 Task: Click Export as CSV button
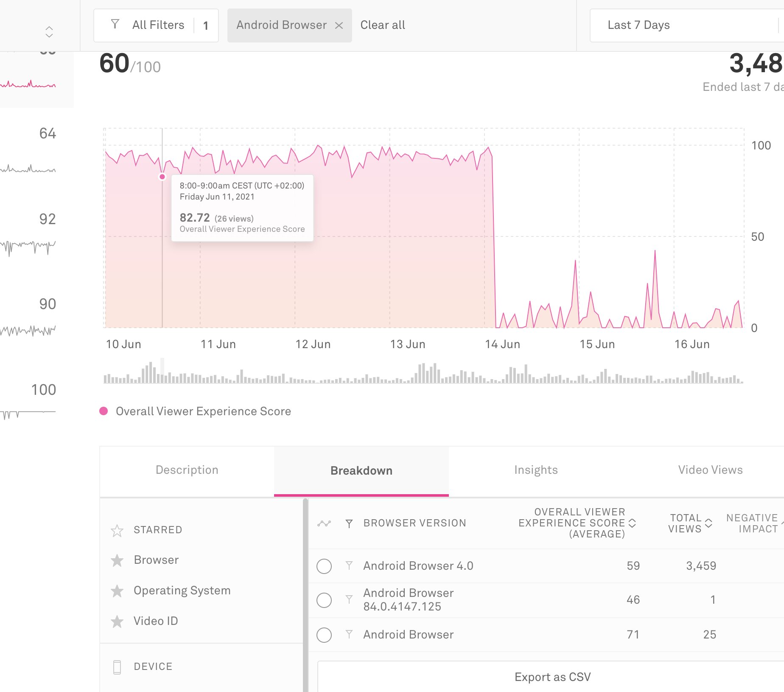pyautogui.click(x=552, y=677)
